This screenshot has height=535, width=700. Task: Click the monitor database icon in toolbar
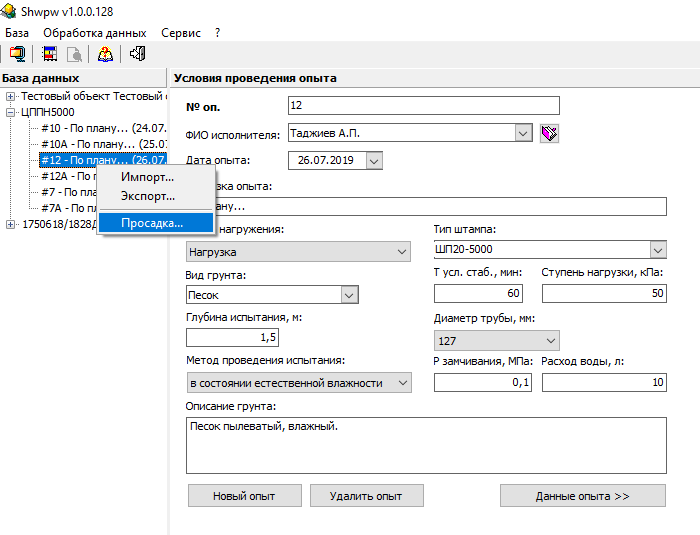tap(16, 54)
